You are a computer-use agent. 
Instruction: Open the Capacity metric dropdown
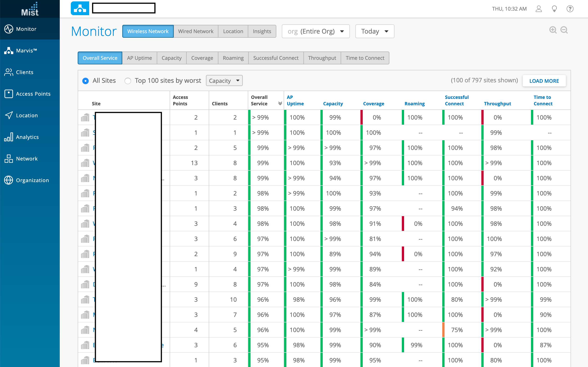[x=224, y=80]
